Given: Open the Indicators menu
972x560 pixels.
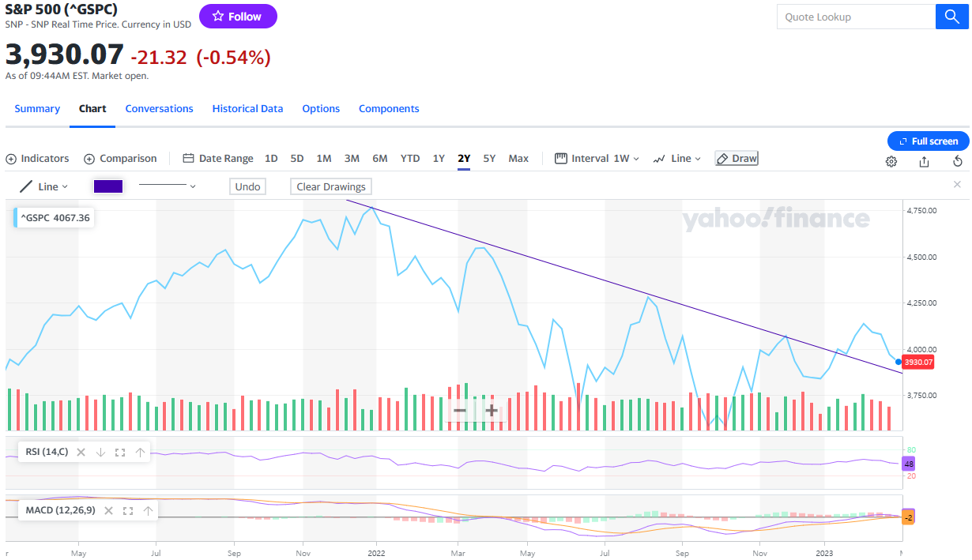Looking at the screenshot, I should (x=37, y=158).
